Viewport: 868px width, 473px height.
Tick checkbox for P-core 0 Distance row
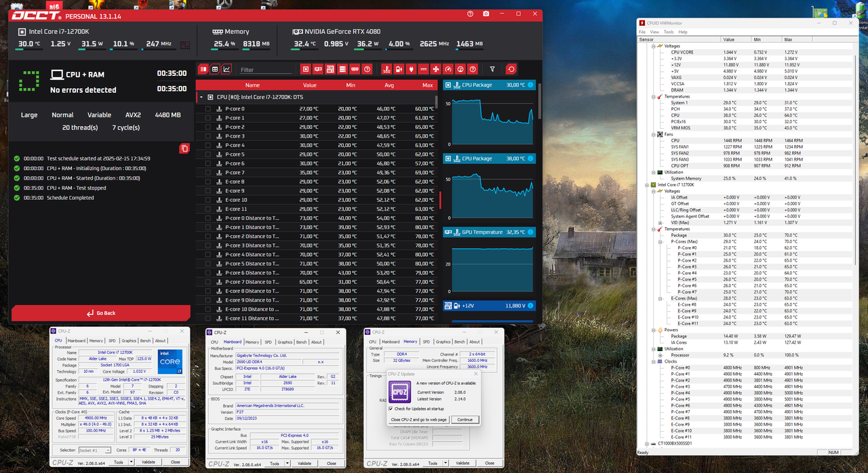click(x=208, y=218)
